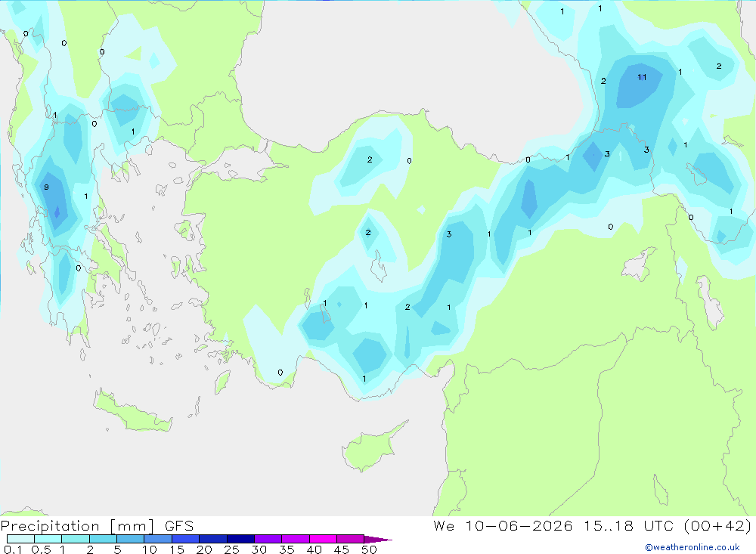Click the '15..18' time range text
This screenshot has width=756, height=554.
tap(609, 525)
